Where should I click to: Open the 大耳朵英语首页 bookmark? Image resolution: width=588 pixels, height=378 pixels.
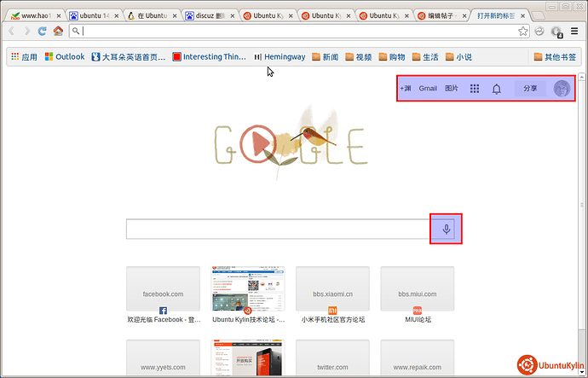coord(129,56)
